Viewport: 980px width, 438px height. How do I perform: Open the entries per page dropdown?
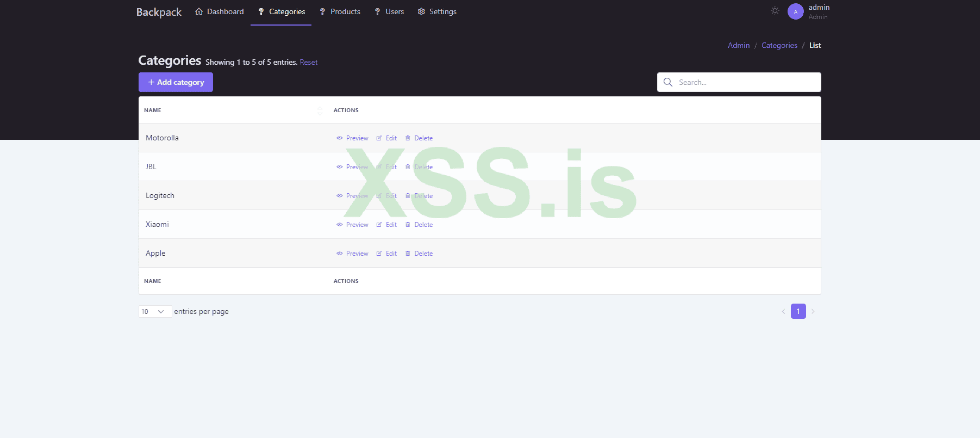pyautogui.click(x=155, y=311)
